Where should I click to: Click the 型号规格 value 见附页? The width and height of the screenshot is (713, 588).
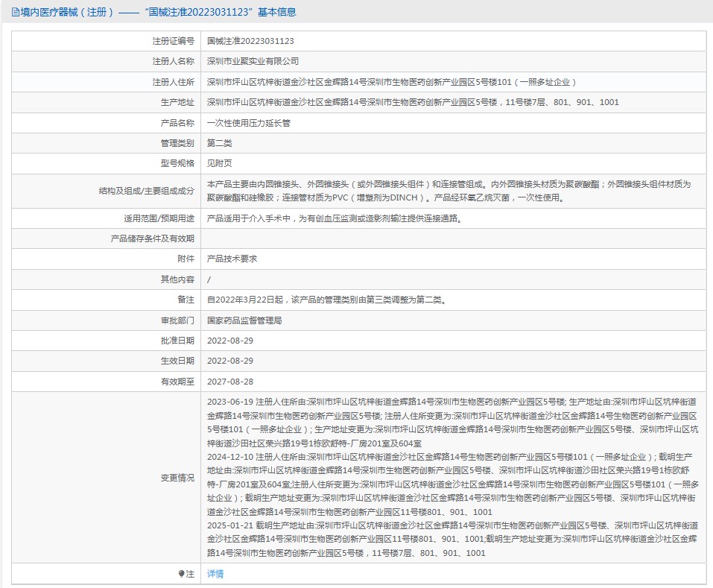pos(218,162)
